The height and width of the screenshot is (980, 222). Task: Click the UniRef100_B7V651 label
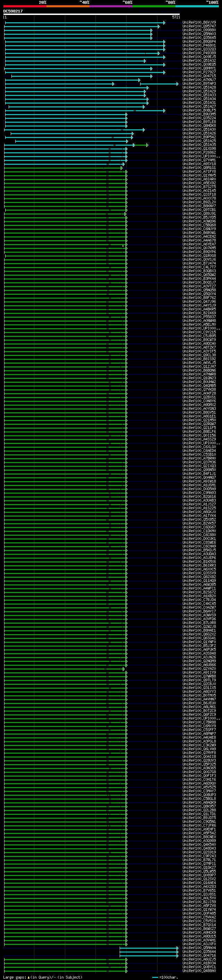tap(199, 891)
